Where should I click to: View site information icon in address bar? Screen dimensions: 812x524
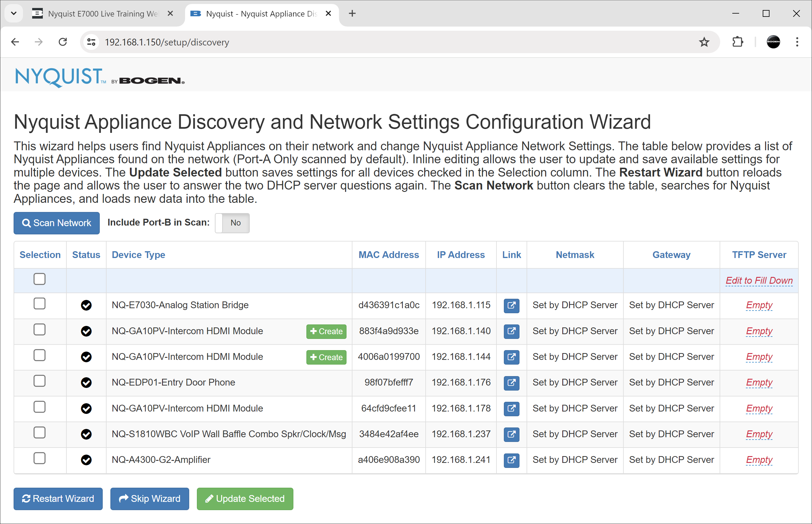(91, 42)
